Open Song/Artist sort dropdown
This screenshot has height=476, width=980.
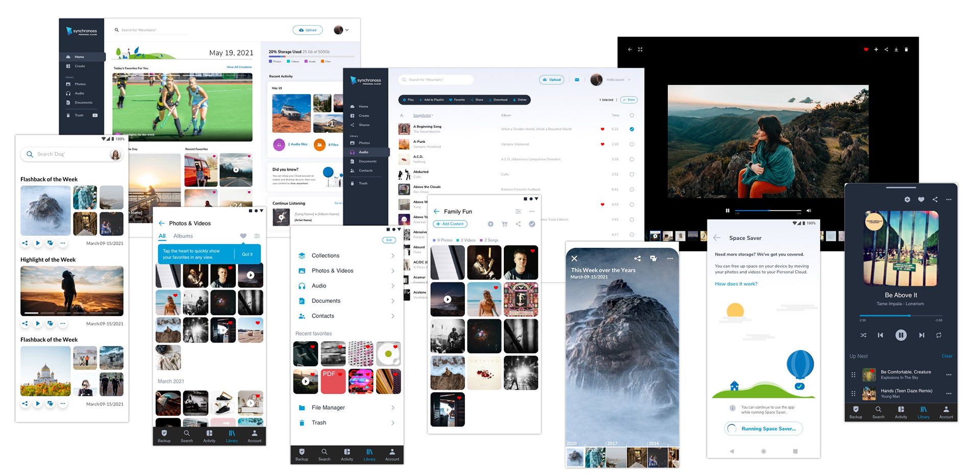tap(423, 115)
